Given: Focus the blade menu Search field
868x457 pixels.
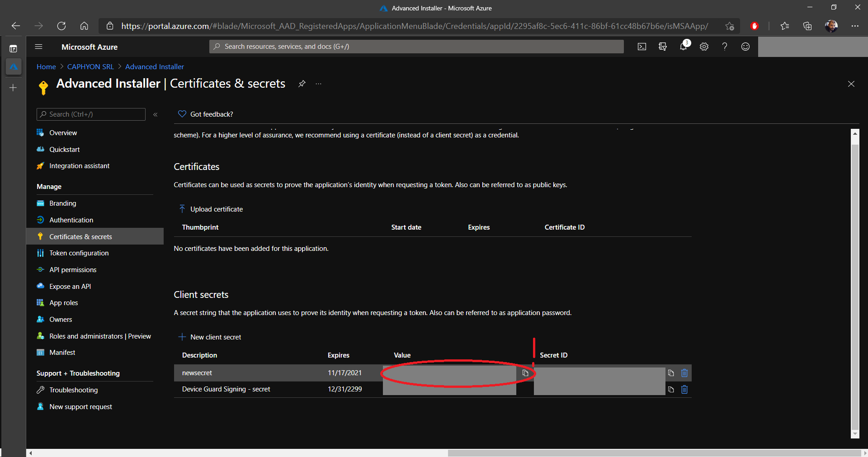Looking at the screenshot, I should click(91, 114).
